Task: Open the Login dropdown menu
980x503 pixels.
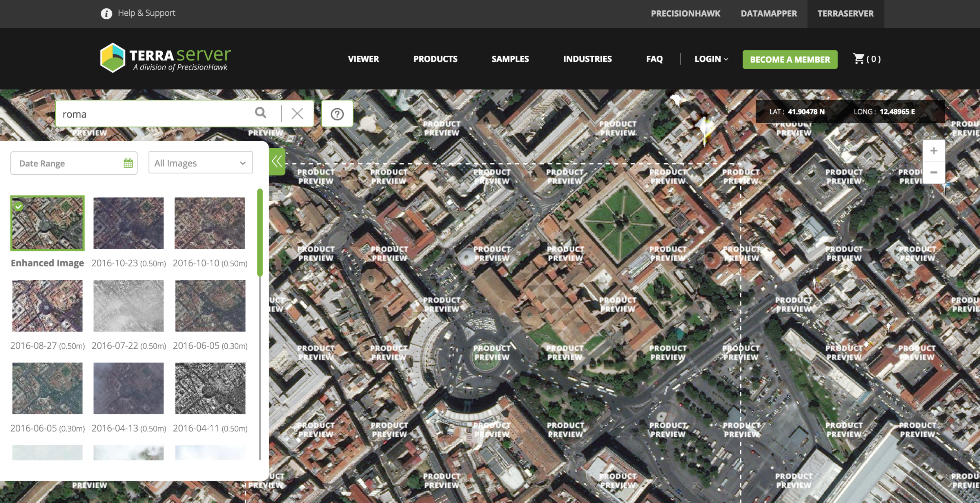Action: [x=711, y=59]
